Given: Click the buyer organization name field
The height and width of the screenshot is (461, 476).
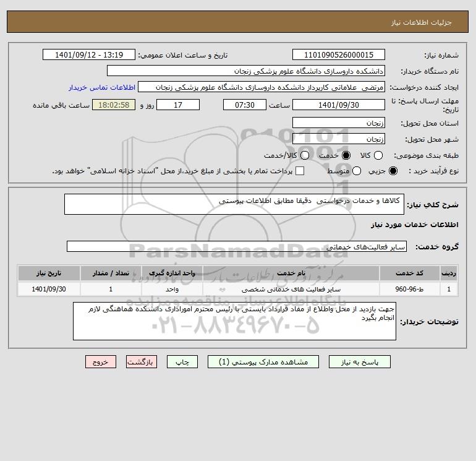Looking at the screenshot, I should tap(246, 71).
